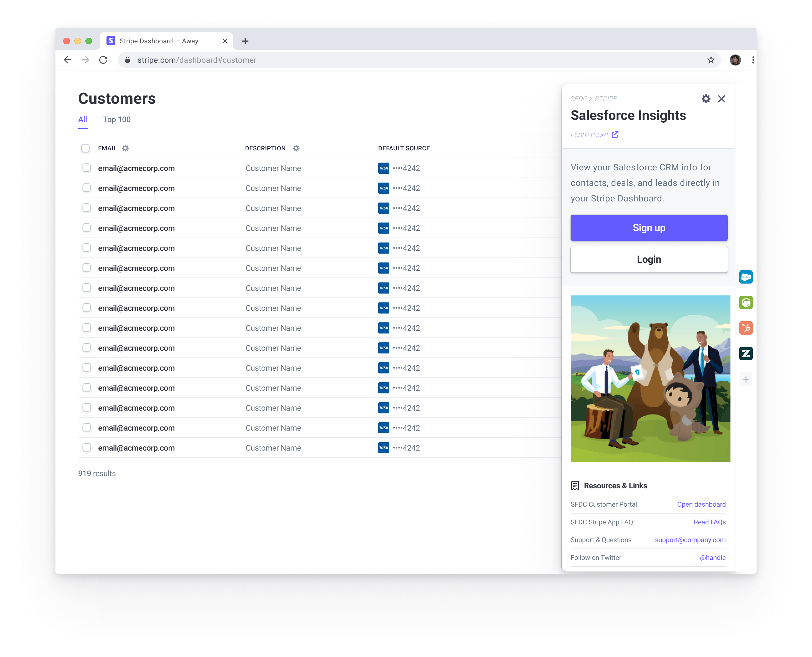The height and width of the screenshot is (657, 812).
Task: Switch to the Top 100 tab
Action: coord(117,120)
